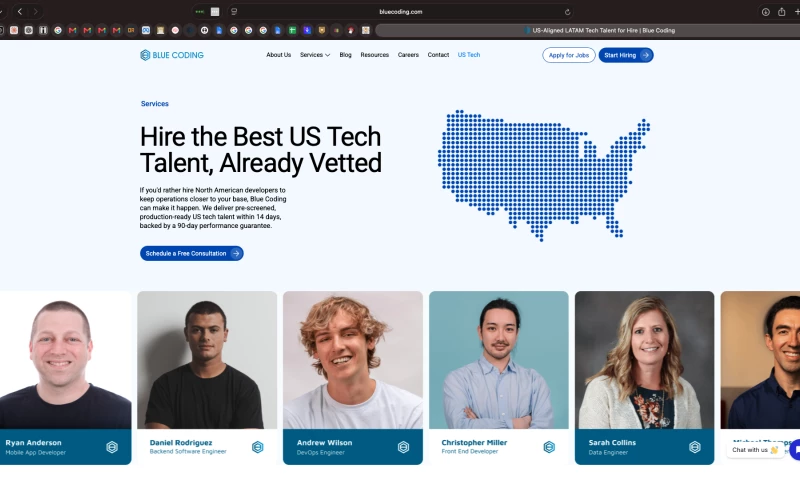Click the name 'Ryan Anderson'
This screenshot has width=800, height=480.
[x=33, y=443]
